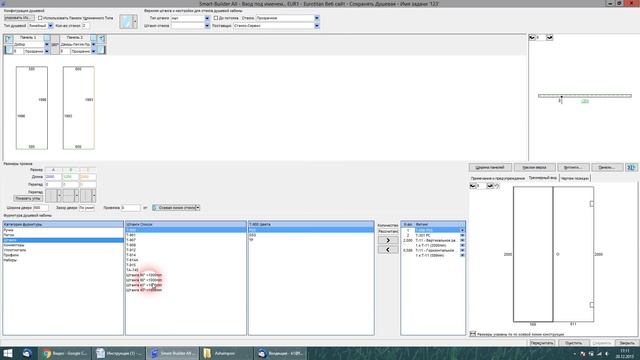Open the folder window in the taskbar
640x360 pixels.
[x=226, y=353]
